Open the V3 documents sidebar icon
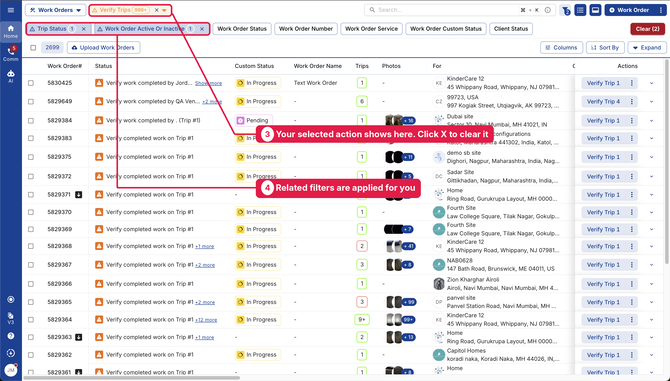 [11, 318]
